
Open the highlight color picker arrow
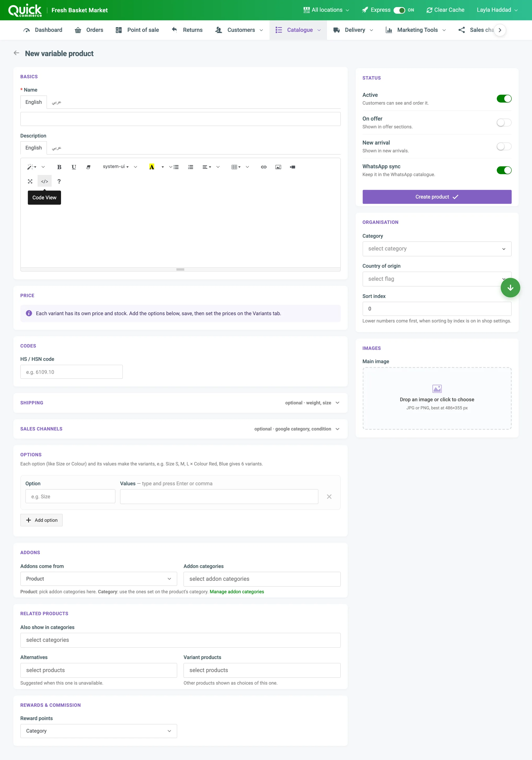162,167
